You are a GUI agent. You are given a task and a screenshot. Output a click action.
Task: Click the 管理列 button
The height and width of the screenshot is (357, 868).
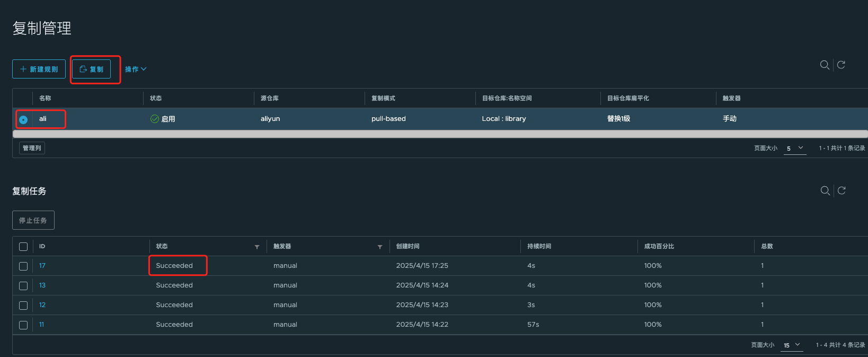coord(32,148)
